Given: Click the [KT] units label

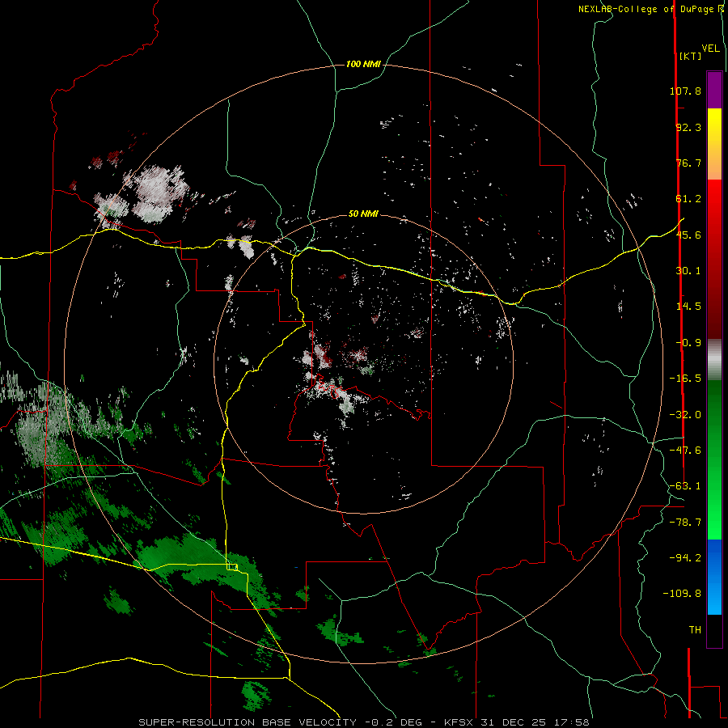Looking at the screenshot, I should [x=691, y=56].
